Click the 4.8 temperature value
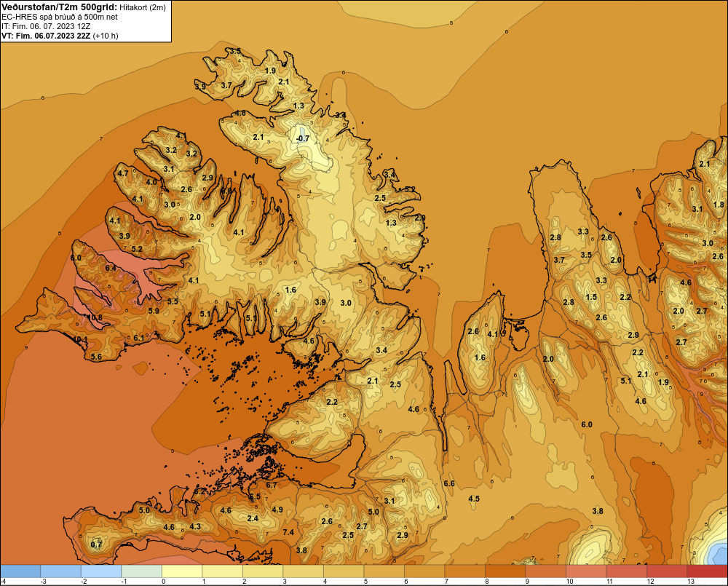The height and width of the screenshot is (586, 728). tap(240, 113)
